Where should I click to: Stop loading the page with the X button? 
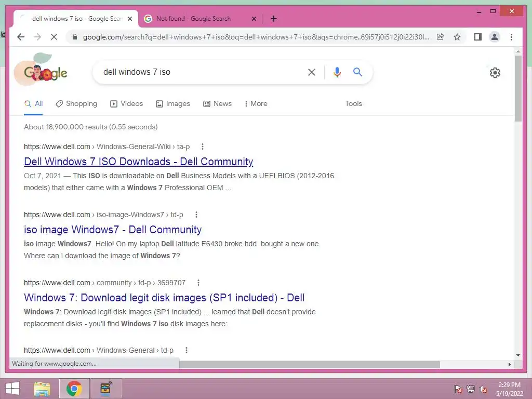tap(54, 37)
